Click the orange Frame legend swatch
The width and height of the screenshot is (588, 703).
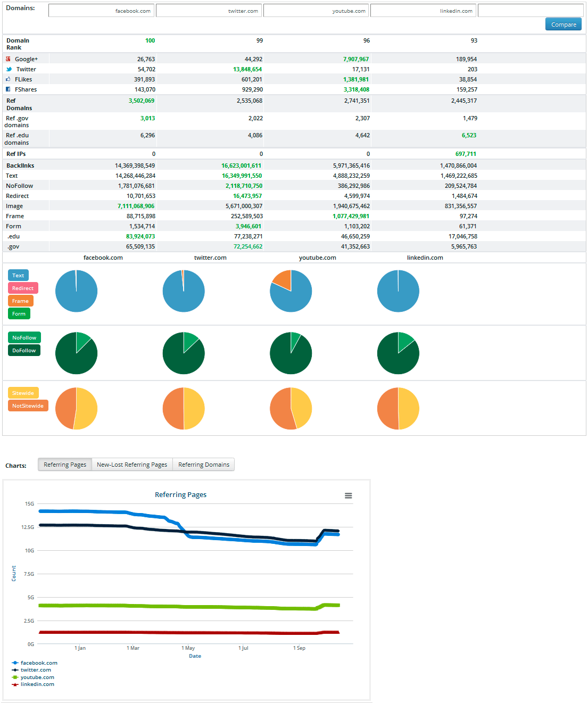click(21, 301)
